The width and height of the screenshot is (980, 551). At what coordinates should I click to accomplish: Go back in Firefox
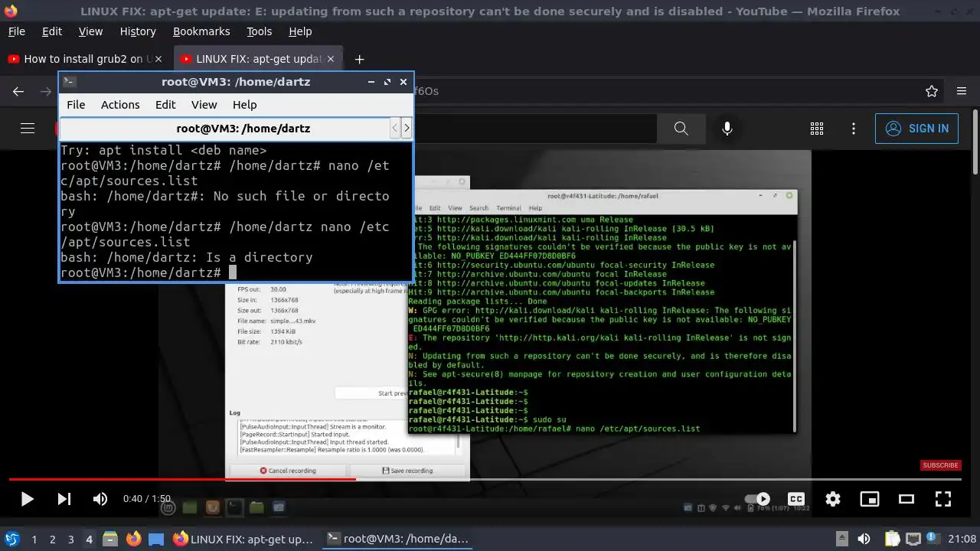(x=18, y=91)
